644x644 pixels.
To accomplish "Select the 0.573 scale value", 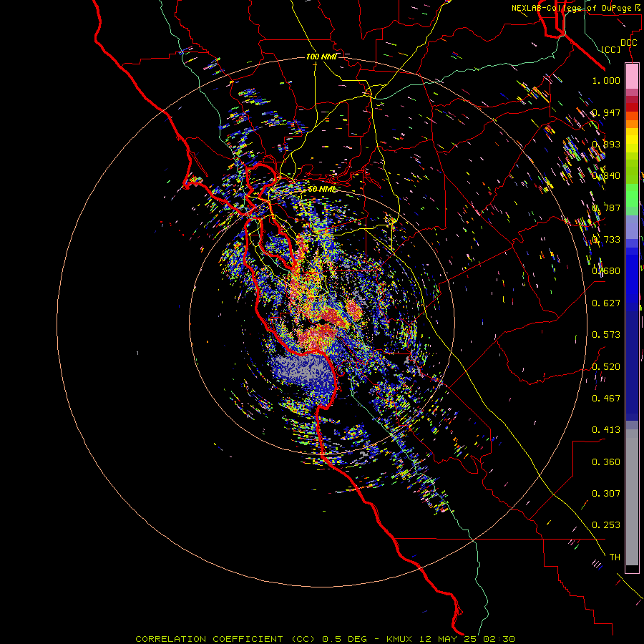I will (606, 335).
